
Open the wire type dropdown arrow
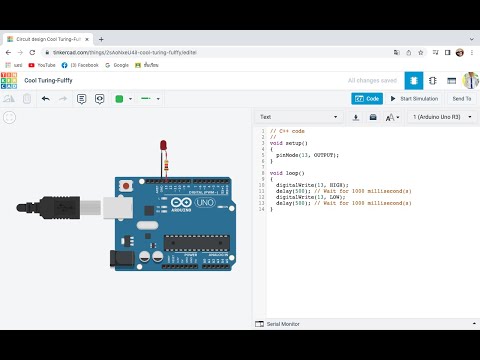158,99
